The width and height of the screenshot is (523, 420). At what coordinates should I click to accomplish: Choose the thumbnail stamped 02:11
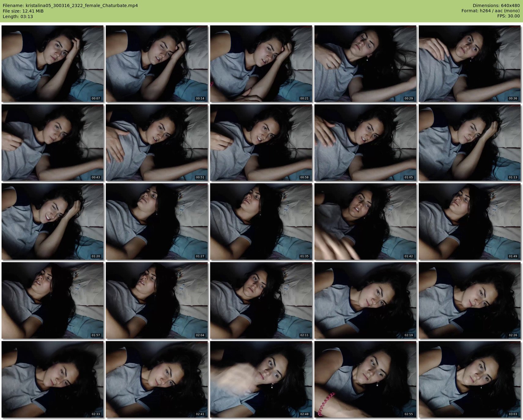pos(261,300)
